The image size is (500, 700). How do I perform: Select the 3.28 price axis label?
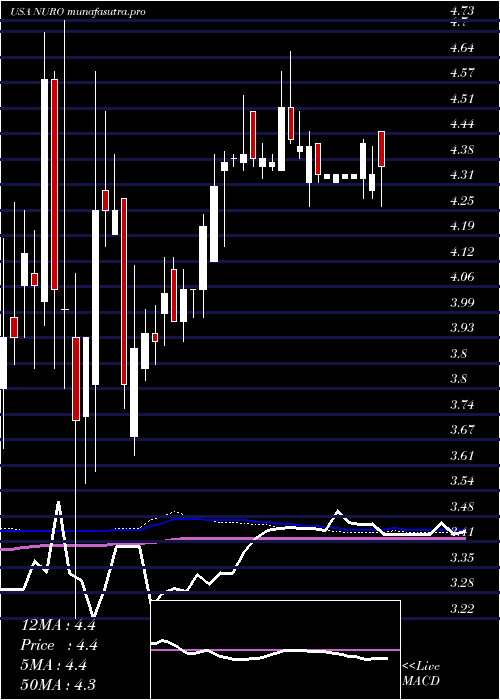pyautogui.click(x=461, y=583)
